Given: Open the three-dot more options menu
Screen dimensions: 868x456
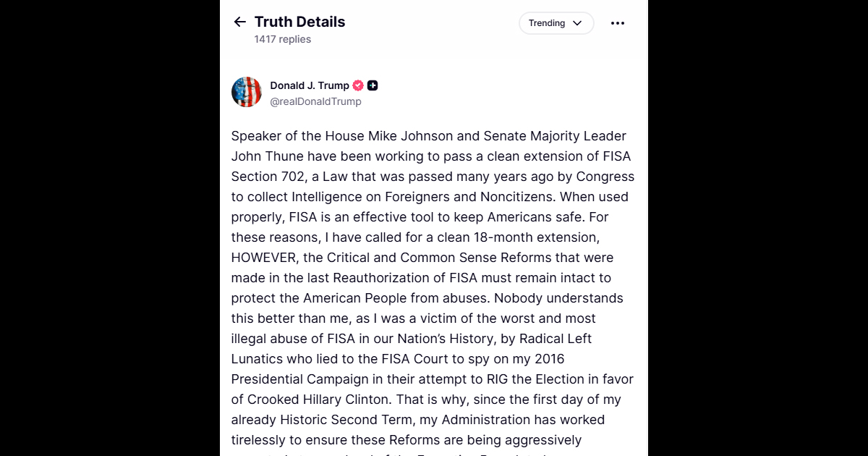Looking at the screenshot, I should pos(617,23).
